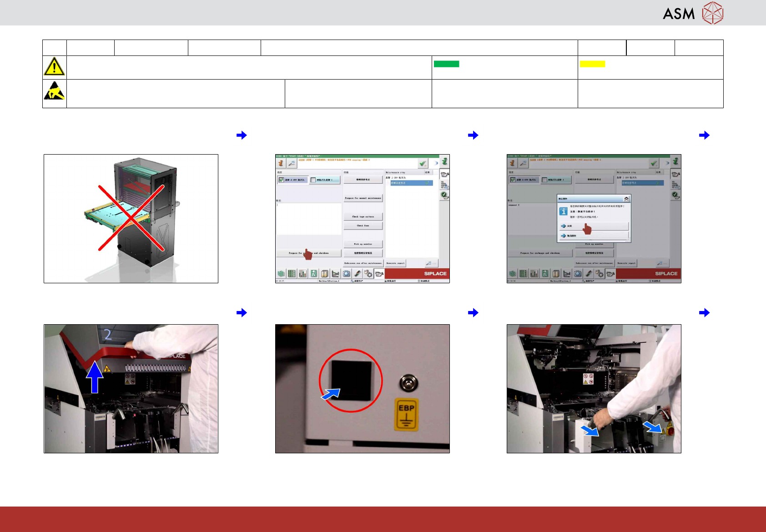Click Prepare for exchange and shutdown in screen without dialog

(x=309, y=253)
